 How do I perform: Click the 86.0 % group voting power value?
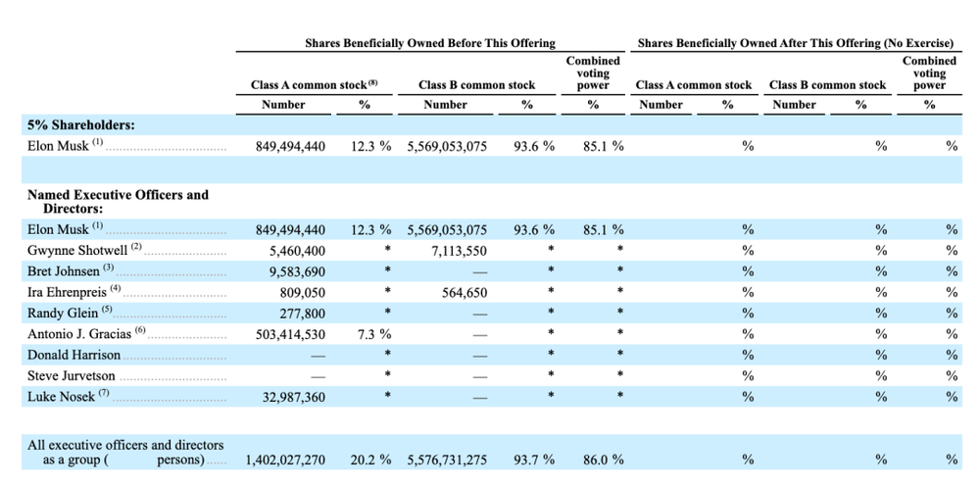tap(603, 461)
